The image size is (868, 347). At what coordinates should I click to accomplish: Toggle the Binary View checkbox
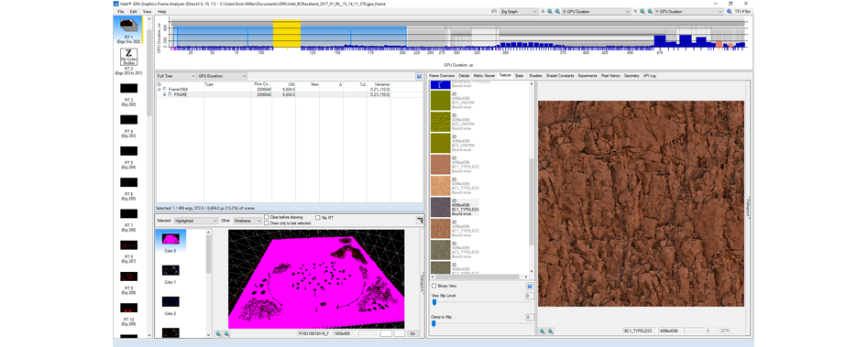point(434,287)
